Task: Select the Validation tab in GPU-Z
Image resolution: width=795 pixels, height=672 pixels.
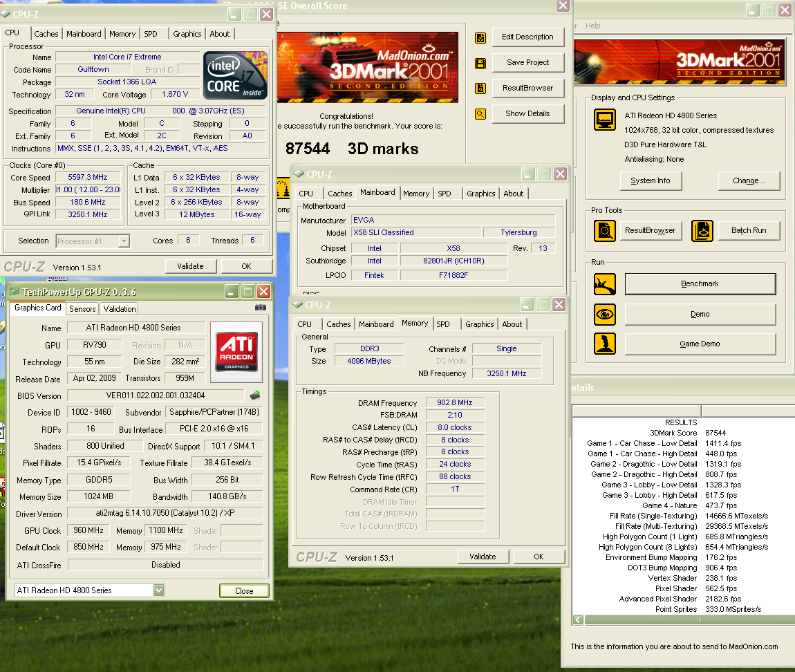Action: click(x=120, y=309)
